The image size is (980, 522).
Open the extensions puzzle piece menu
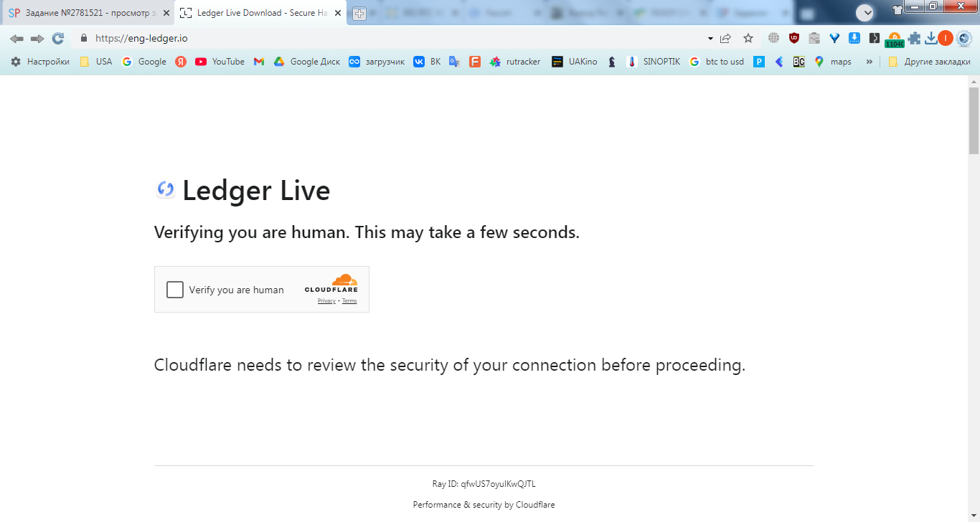coord(914,39)
